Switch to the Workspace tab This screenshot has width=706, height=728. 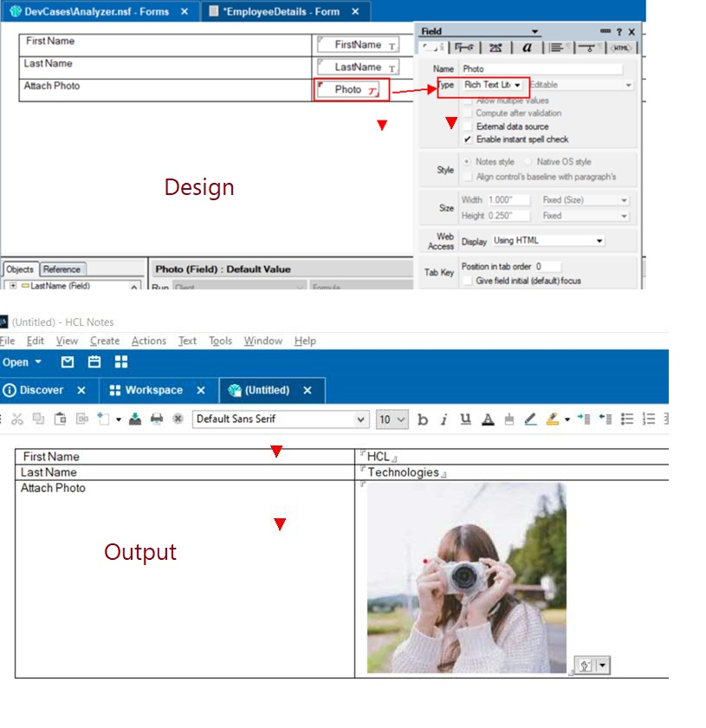[x=146, y=390]
